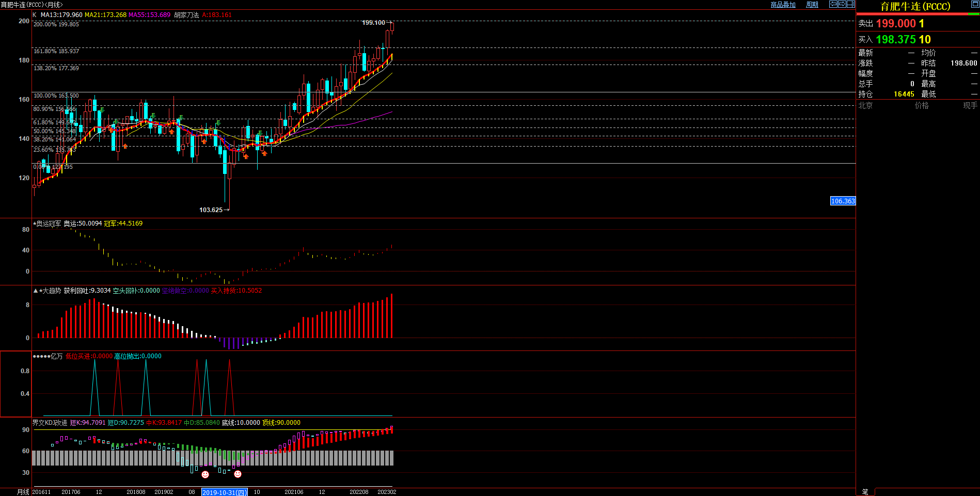Viewport: 980px width, 496px height.
Task: Click the 涨跌 label in quote panel
Action: pos(866,63)
